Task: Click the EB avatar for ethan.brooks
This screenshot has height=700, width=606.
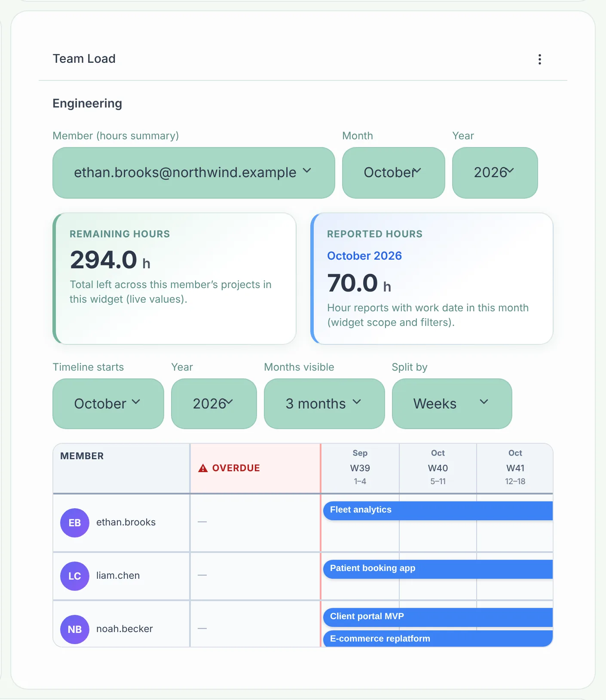Action: pyautogui.click(x=75, y=523)
